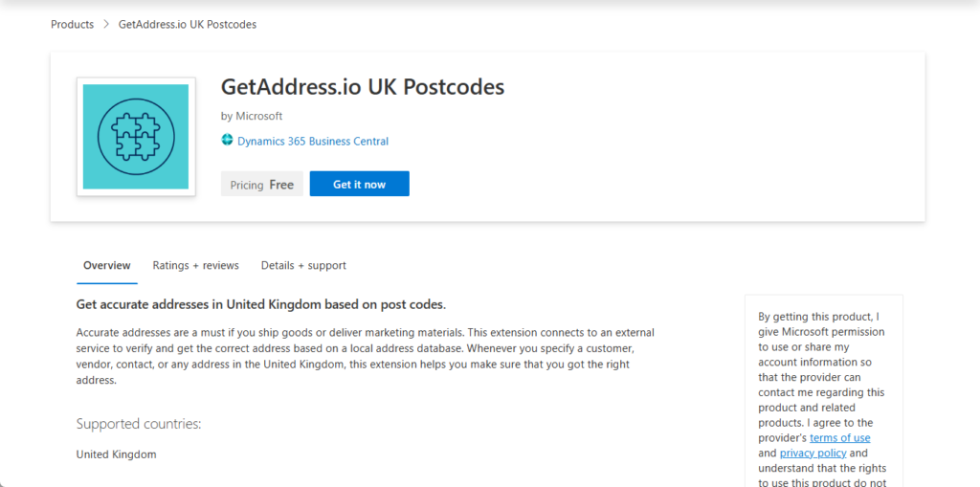Image resolution: width=980 pixels, height=487 pixels.
Task: Click the breadcrumb chevron separator
Action: click(x=106, y=25)
